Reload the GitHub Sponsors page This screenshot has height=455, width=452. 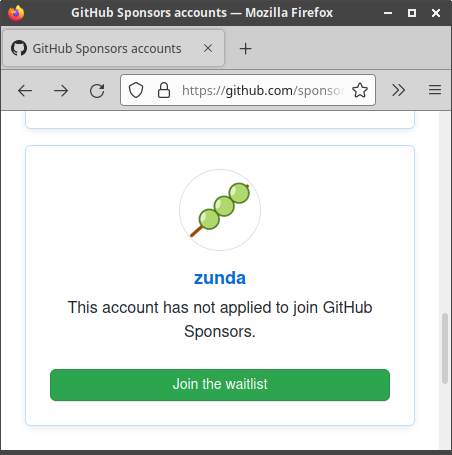pos(97,90)
